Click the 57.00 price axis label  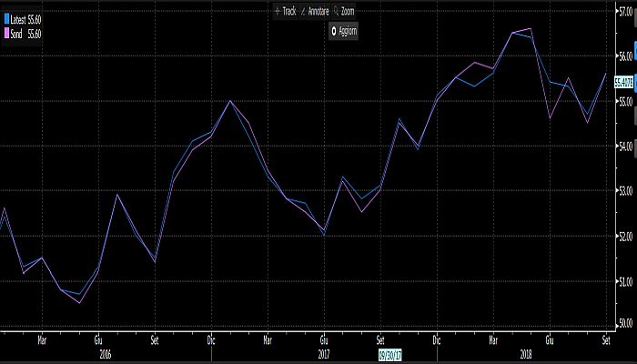pos(624,11)
